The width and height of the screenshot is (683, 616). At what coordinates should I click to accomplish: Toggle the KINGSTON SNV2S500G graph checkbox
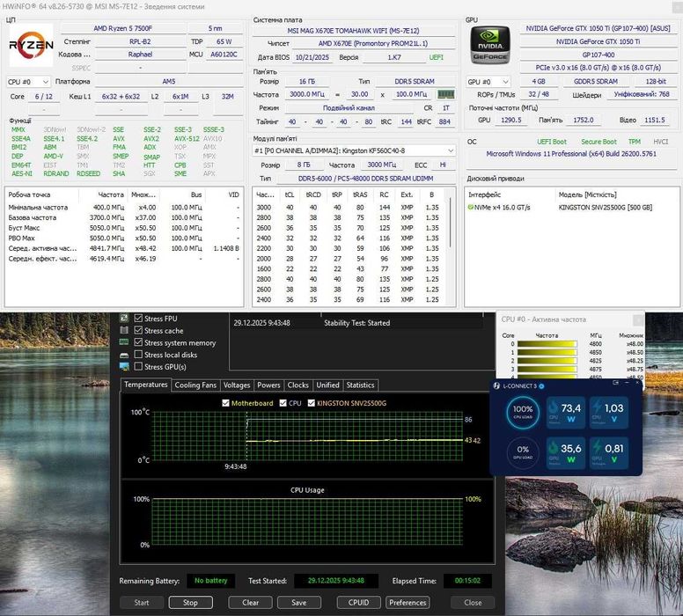[x=311, y=403]
